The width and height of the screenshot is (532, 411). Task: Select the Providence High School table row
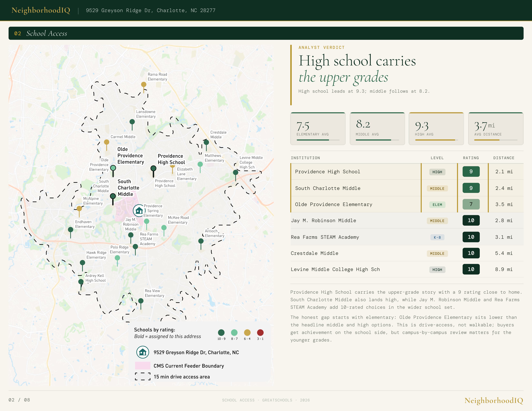point(407,172)
